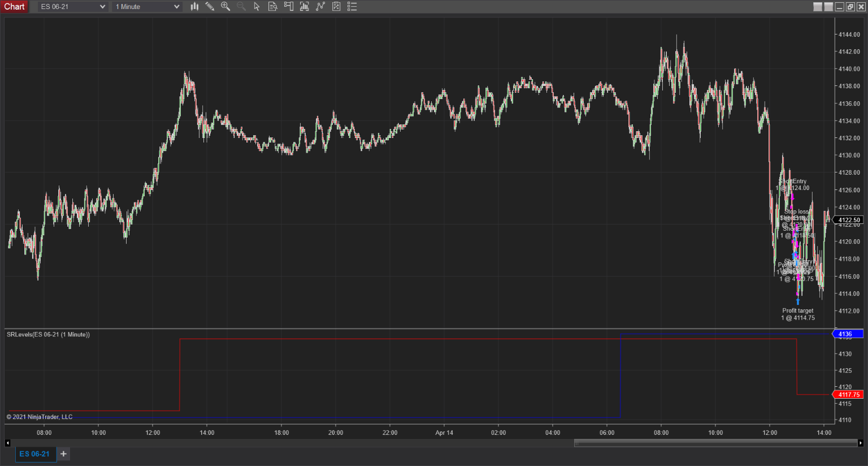Click the current price marker 4122.50
This screenshot has height=466, width=868.
click(849, 220)
